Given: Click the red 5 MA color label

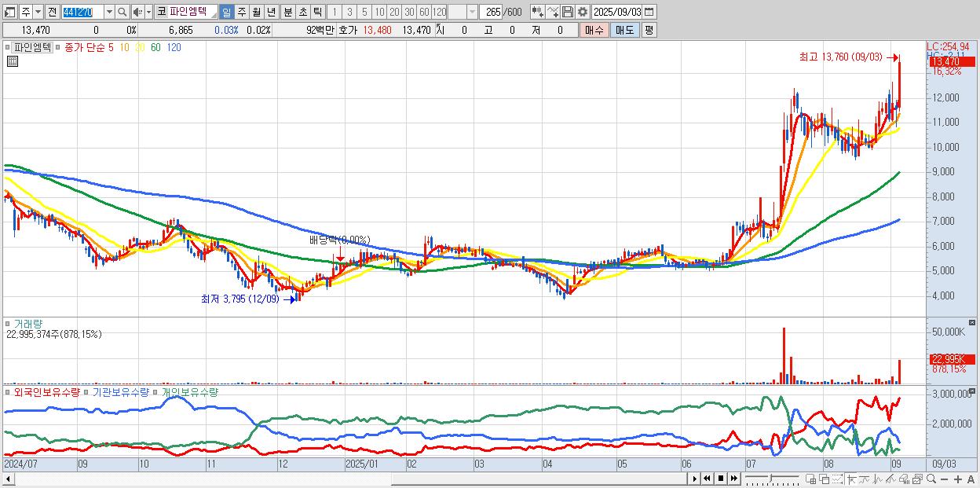Looking at the screenshot, I should coord(111,47).
